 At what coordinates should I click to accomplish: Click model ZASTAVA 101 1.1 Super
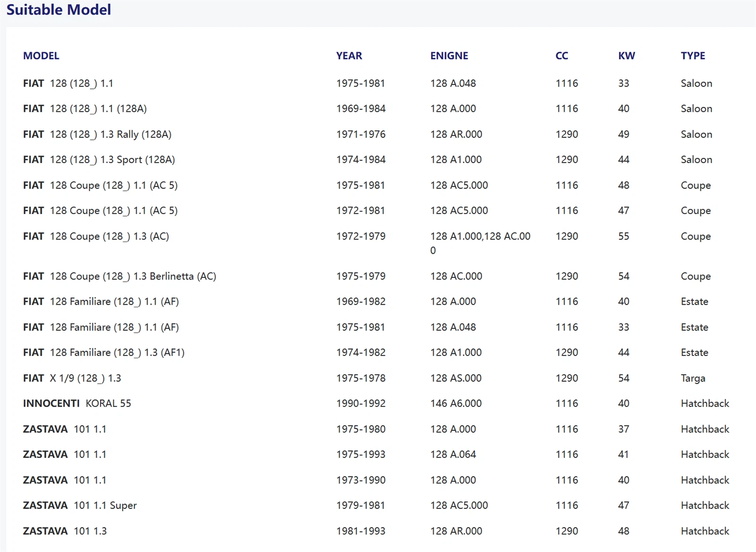click(80, 506)
